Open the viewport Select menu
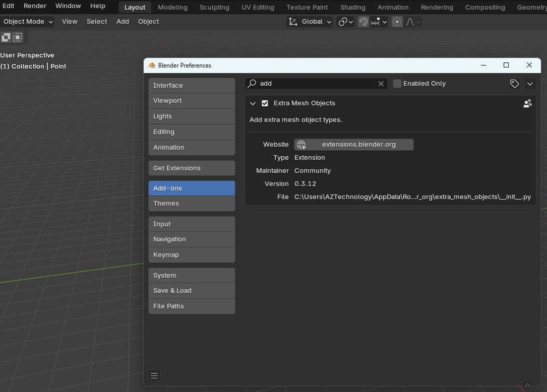This screenshot has width=547, height=392. (97, 22)
